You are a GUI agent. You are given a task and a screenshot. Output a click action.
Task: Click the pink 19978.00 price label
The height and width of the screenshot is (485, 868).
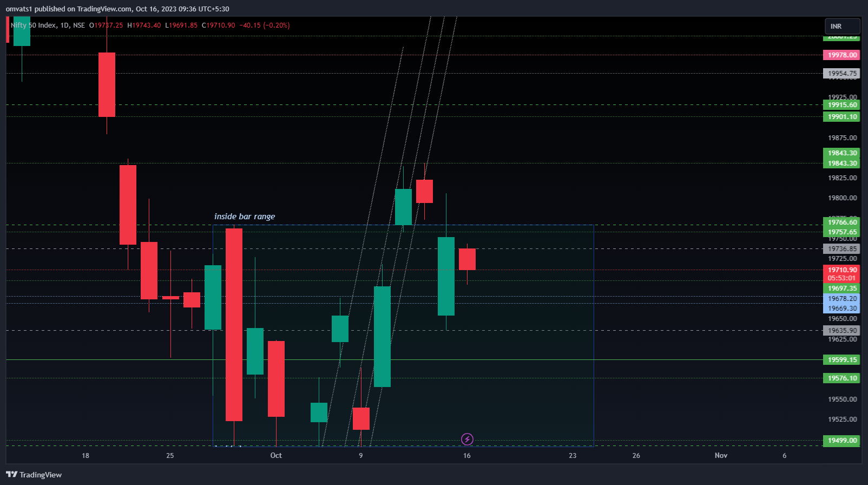841,55
